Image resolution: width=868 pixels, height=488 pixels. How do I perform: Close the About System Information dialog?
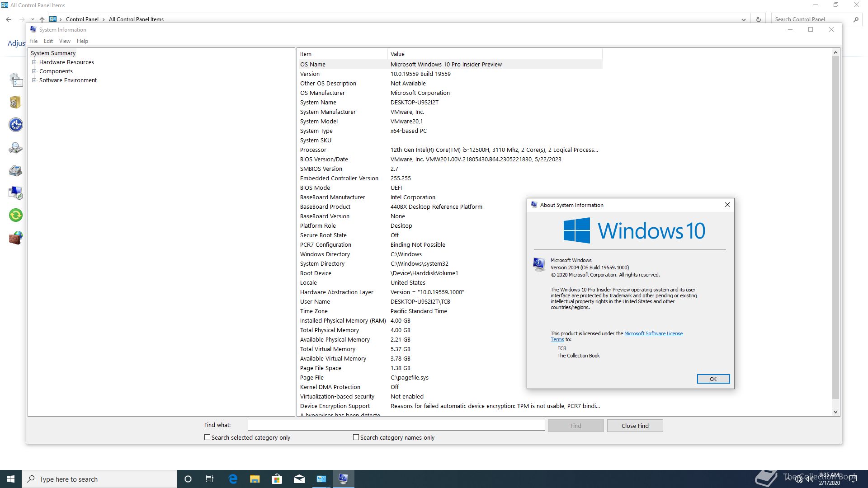point(727,205)
